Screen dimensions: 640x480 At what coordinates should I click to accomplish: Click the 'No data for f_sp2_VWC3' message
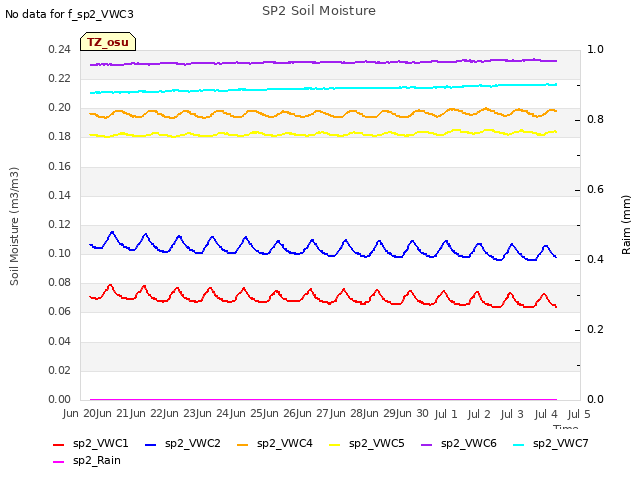69,14
